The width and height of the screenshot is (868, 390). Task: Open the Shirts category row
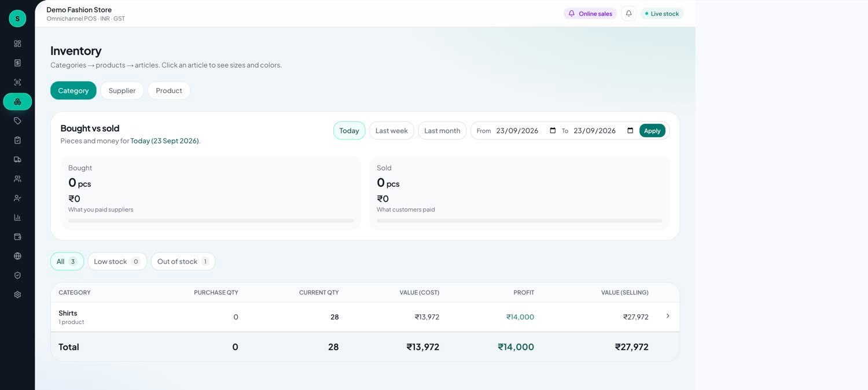point(365,317)
